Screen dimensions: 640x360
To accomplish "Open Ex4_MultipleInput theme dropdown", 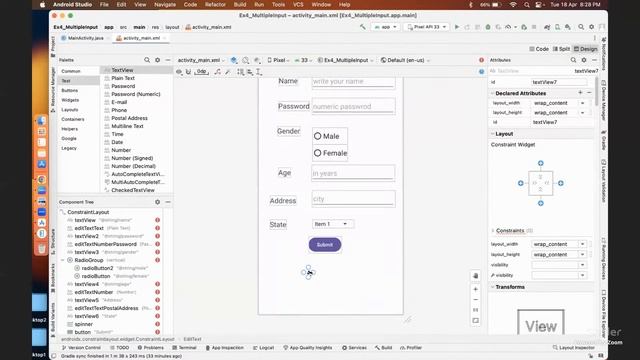I will click(345, 60).
